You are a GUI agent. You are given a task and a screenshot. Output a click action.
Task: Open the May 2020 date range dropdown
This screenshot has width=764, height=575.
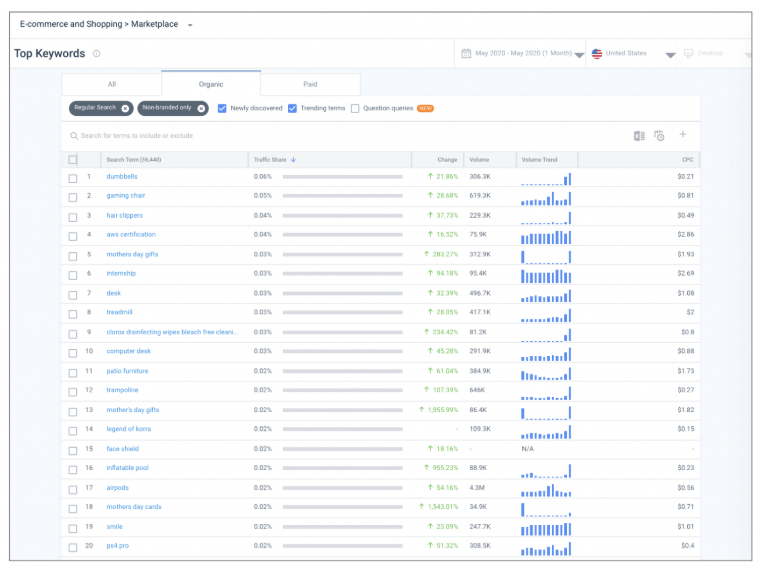click(x=579, y=55)
